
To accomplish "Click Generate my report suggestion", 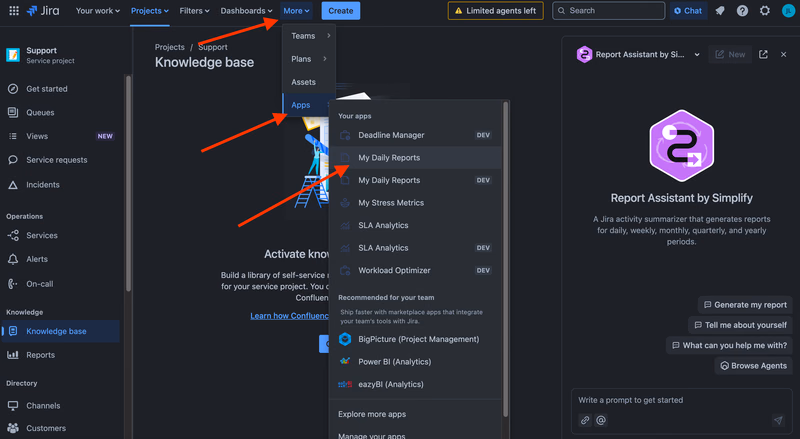I will [x=745, y=305].
